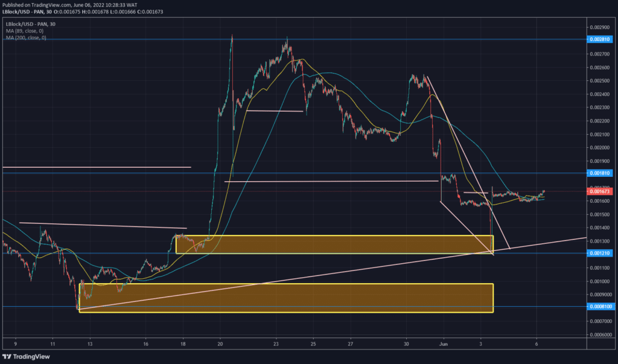Click the 0.001900 price axis tick
Image resolution: width=618 pixels, height=364 pixels.
[600, 161]
